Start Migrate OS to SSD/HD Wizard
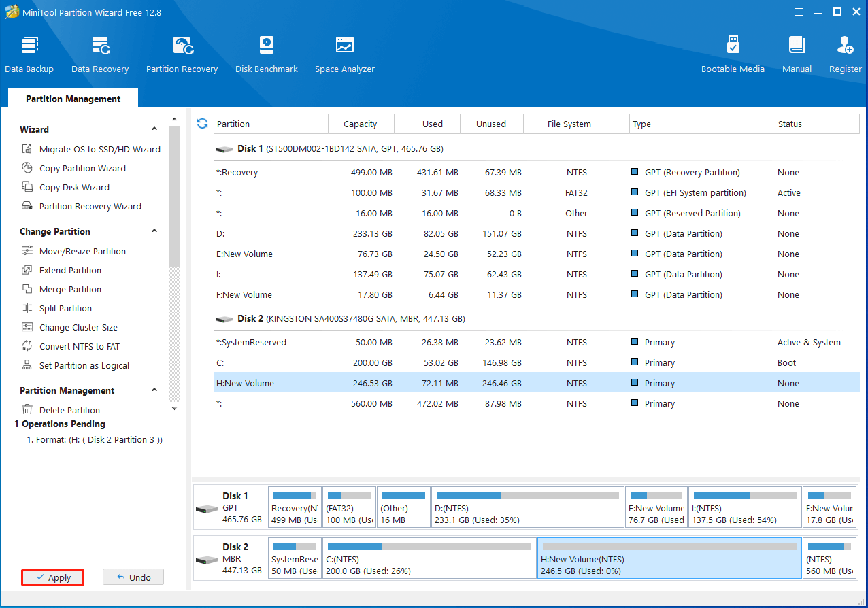 tap(92, 149)
